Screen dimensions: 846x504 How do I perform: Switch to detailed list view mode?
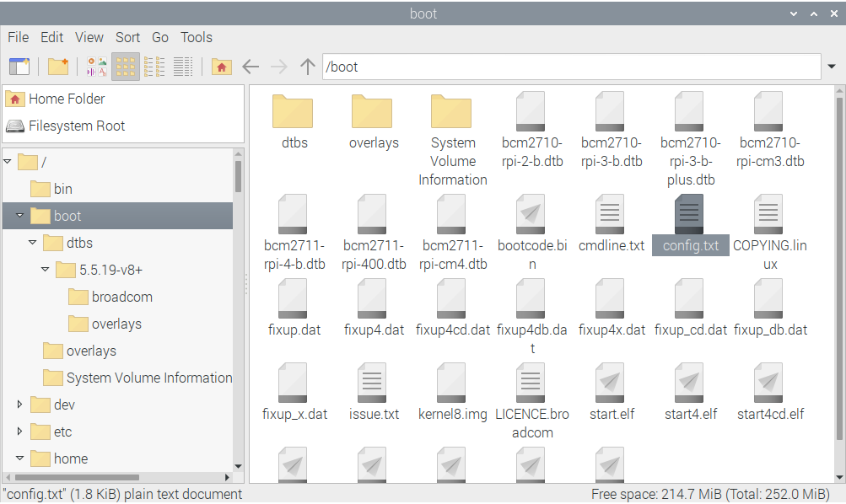tap(183, 67)
